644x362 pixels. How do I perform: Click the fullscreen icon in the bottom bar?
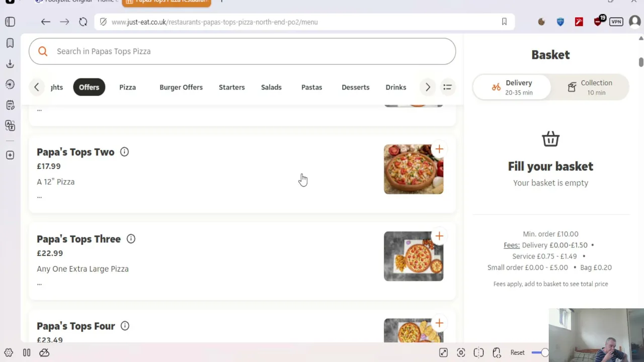[x=443, y=353]
